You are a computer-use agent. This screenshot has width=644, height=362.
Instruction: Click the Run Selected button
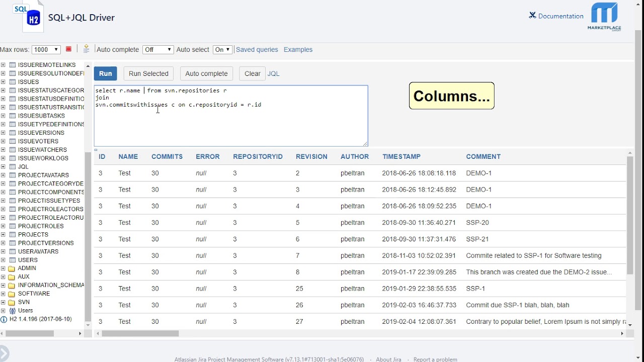pos(148,73)
